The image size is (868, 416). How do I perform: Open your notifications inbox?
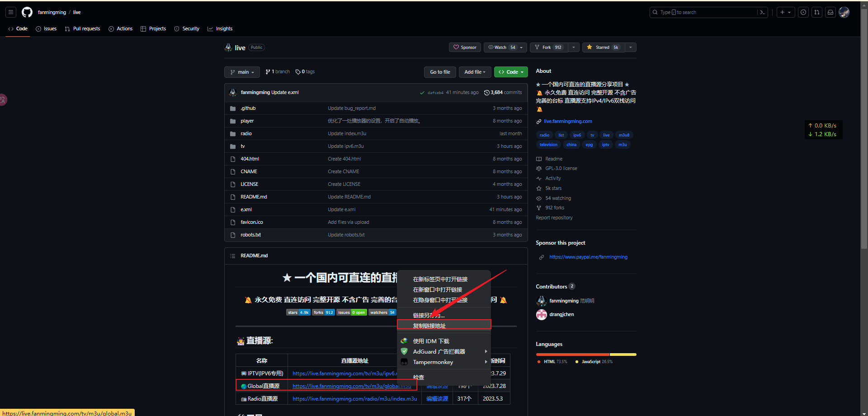(830, 12)
